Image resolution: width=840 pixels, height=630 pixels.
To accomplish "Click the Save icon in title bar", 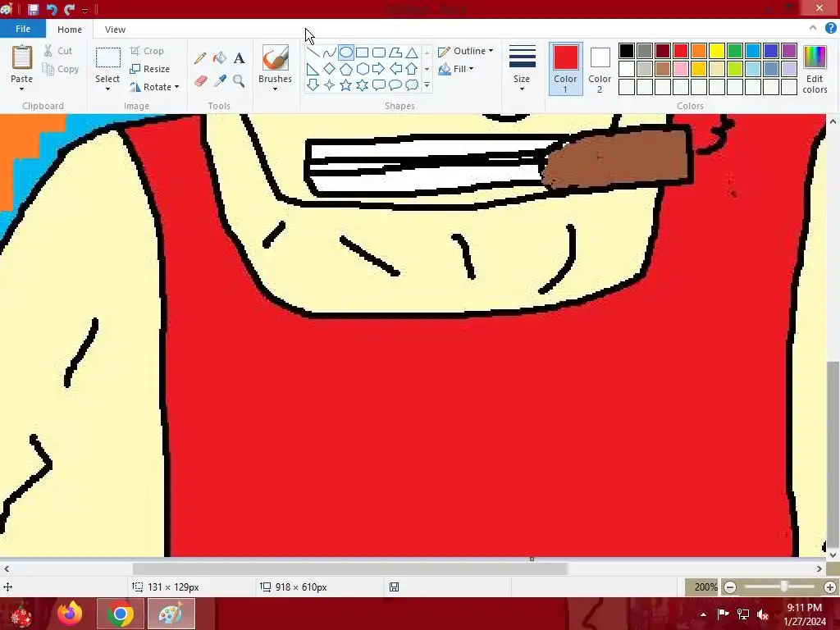I will coord(33,9).
